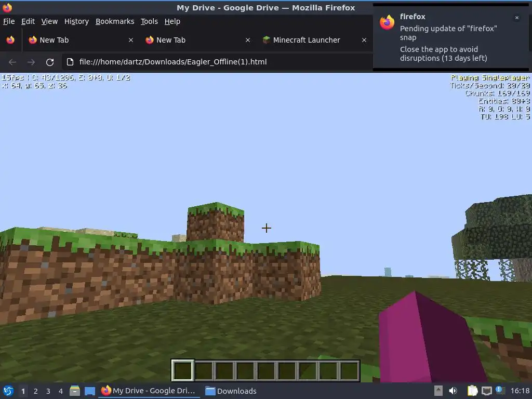Click the page info file icon in address bar
Viewport: 532px width, 399px height.
[x=70, y=62]
